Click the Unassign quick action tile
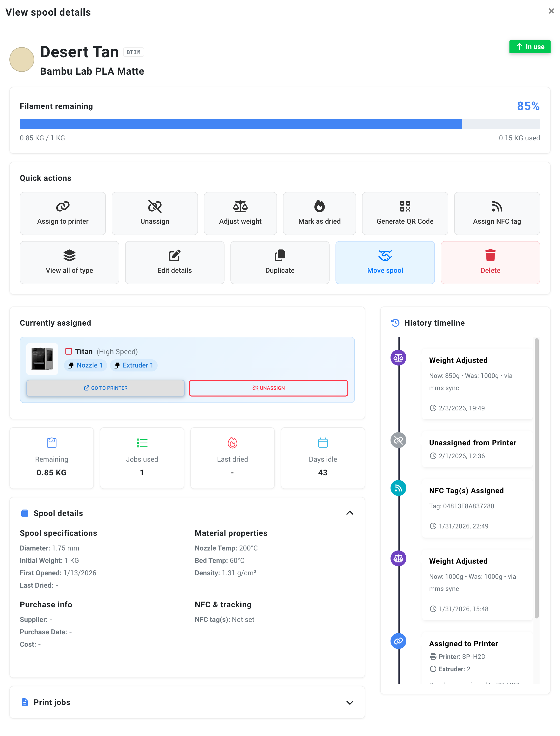 click(x=155, y=213)
